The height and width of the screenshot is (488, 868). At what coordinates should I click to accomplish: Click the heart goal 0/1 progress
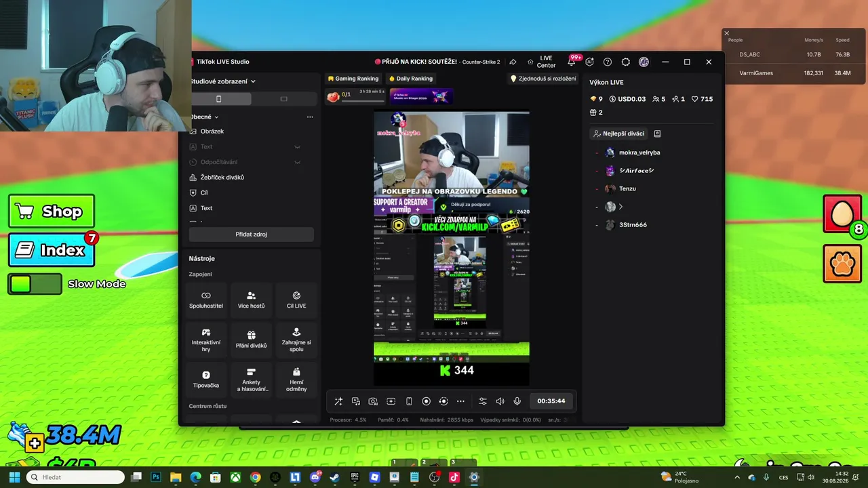tap(356, 96)
